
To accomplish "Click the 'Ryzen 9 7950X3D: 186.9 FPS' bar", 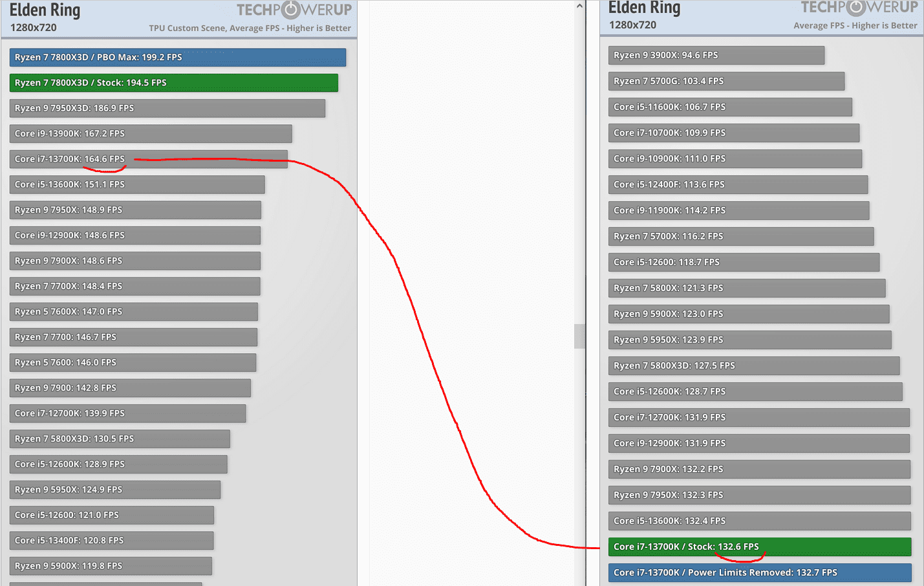I will click(x=167, y=108).
